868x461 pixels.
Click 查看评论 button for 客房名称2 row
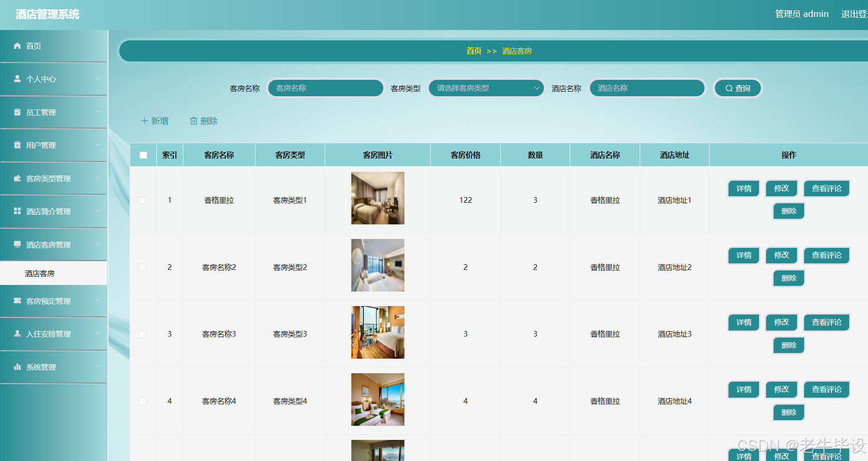point(826,255)
